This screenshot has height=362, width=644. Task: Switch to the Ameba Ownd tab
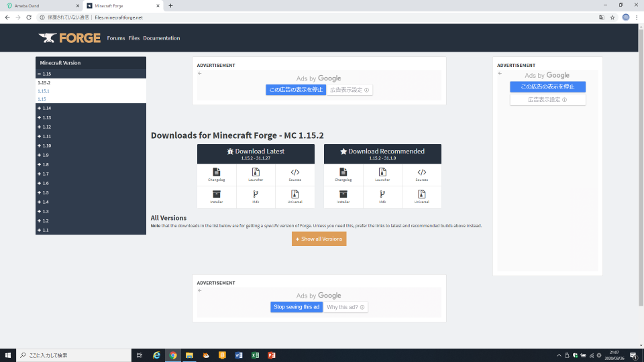(x=42, y=6)
